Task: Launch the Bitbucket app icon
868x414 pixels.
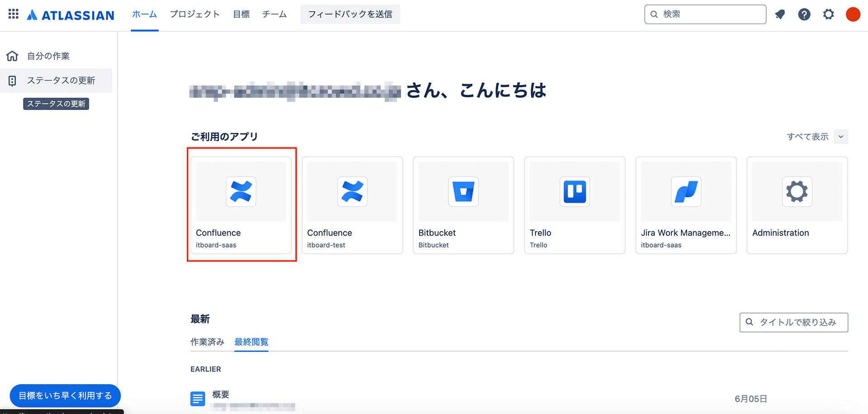Action: point(463,192)
